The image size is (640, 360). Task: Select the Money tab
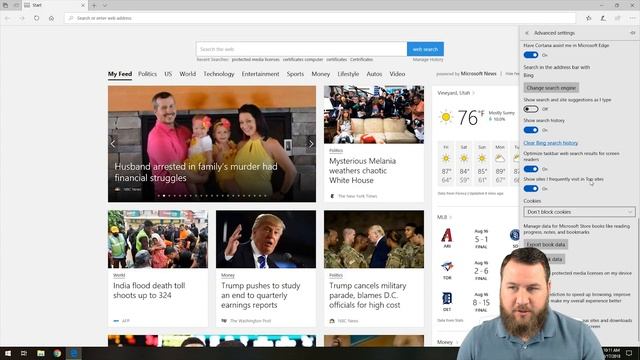pos(320,74)
